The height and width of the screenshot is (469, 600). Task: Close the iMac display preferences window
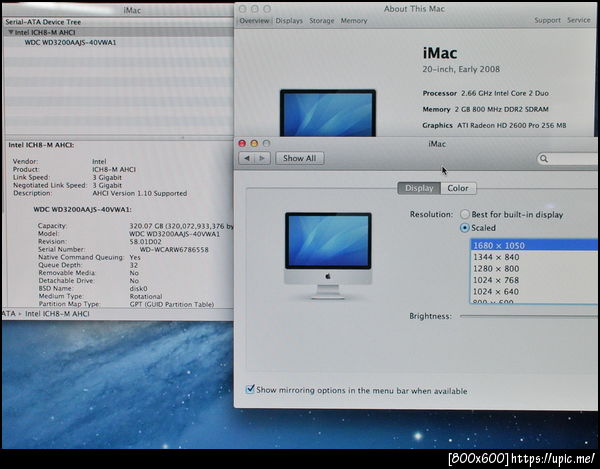pyautogui.click(x=242, y=143)
